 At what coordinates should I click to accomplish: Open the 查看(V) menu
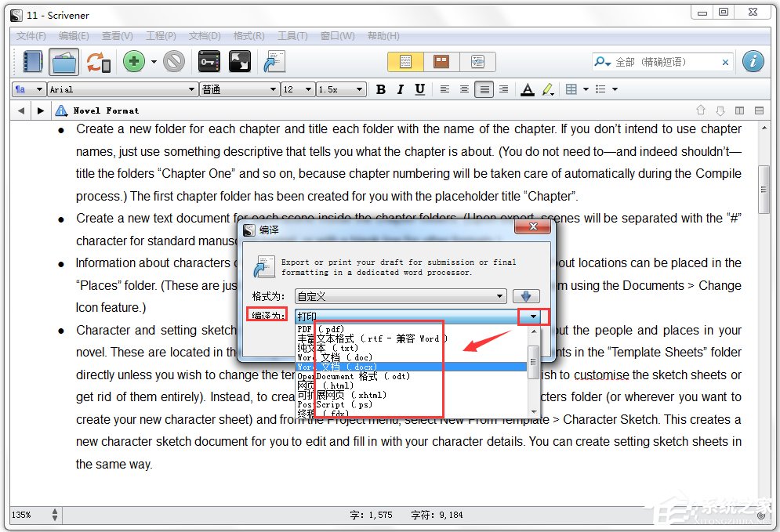[117, 36]
